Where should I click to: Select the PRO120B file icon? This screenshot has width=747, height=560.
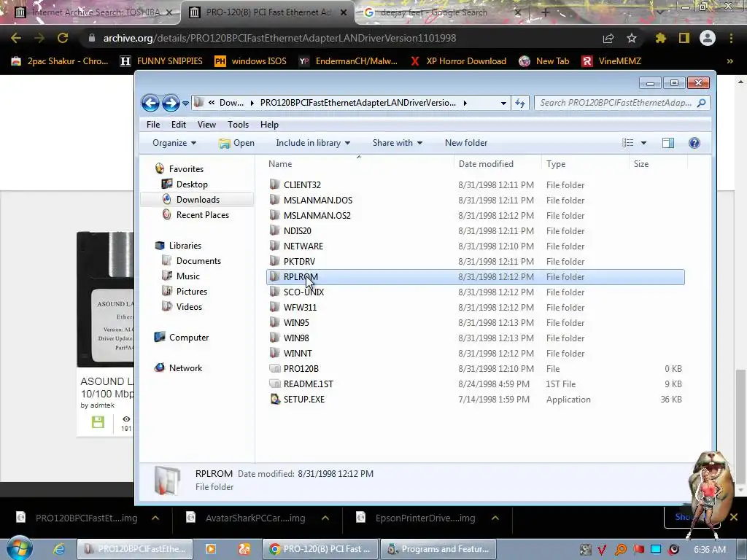[x=274, y=368]
